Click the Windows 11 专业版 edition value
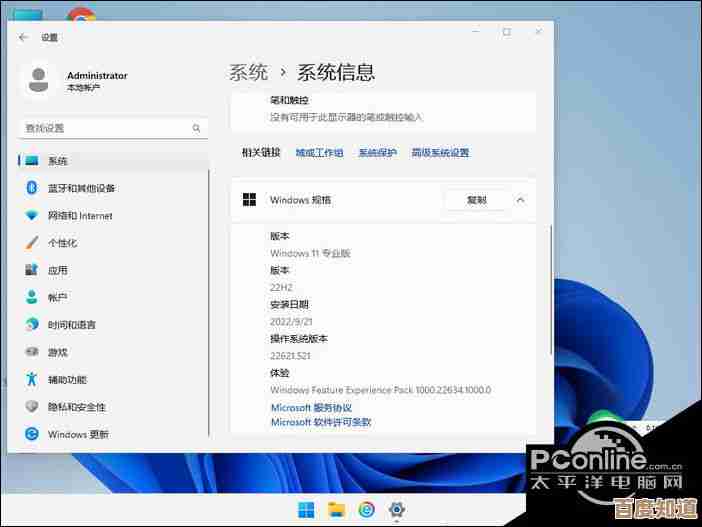The height and width of the screenshot is (527, 702). 310,253
